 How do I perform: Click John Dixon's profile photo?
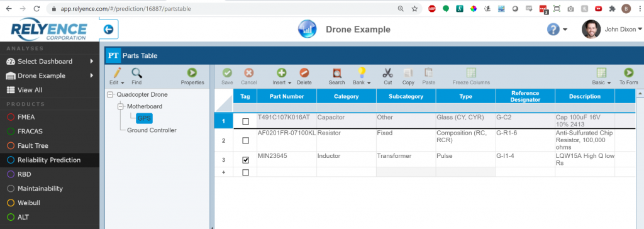(591, 29)
